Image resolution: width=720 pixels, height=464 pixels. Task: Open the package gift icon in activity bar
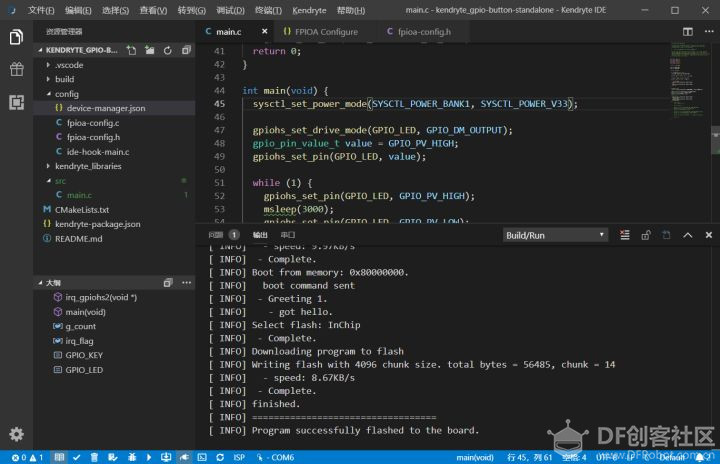[17, 69]
